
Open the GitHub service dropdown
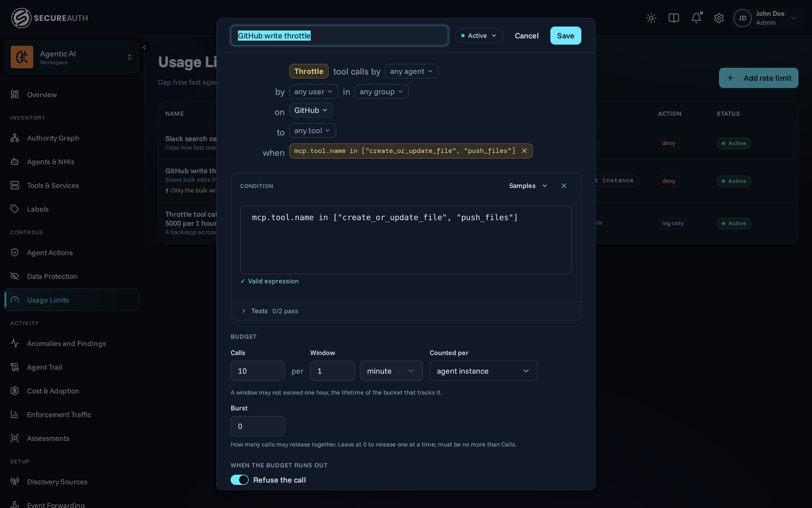click(311, 110)
